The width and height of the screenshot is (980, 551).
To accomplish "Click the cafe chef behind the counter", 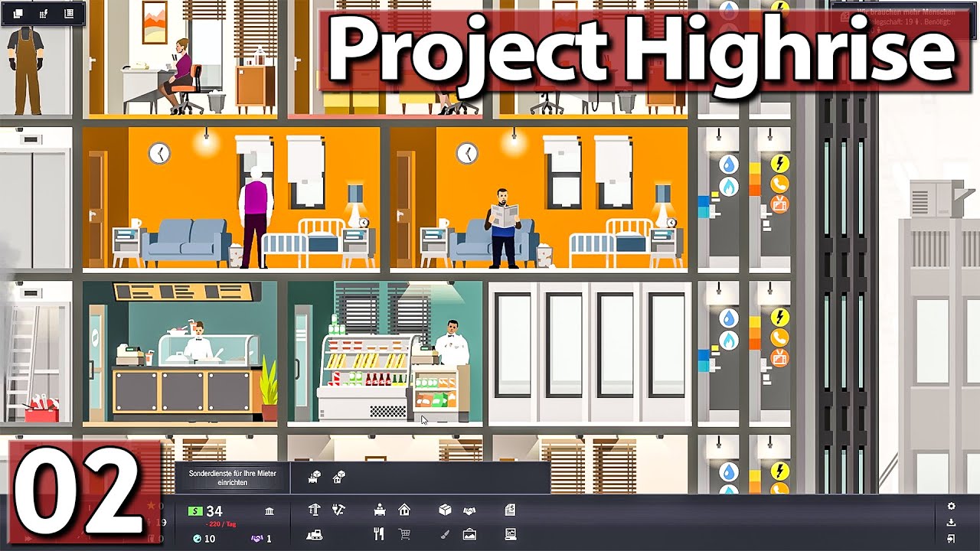I will [200, 341].
